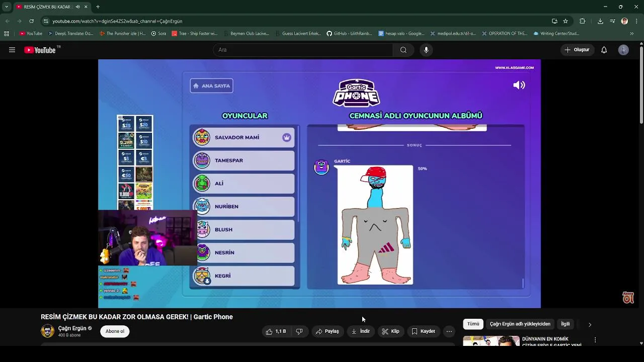644x362 pixels.
Task: Click the browser address bar URL
Action: click(117, 21)
